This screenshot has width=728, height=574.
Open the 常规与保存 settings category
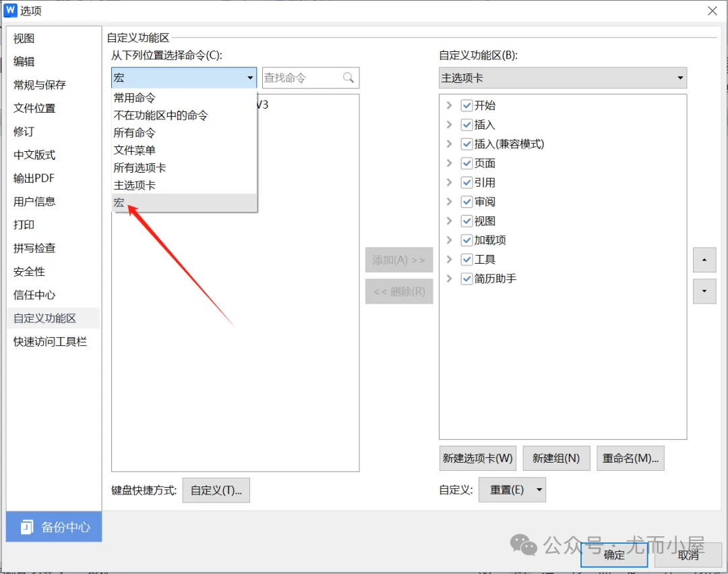53,85
